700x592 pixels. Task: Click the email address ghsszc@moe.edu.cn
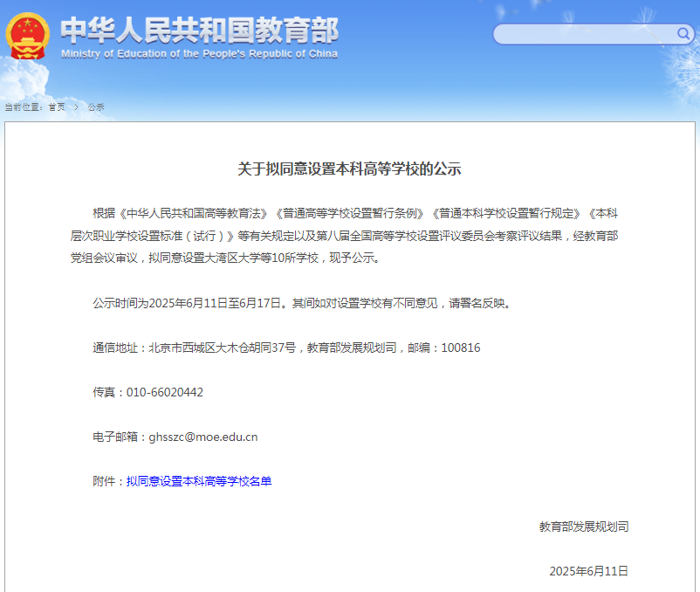coord(203,437)
